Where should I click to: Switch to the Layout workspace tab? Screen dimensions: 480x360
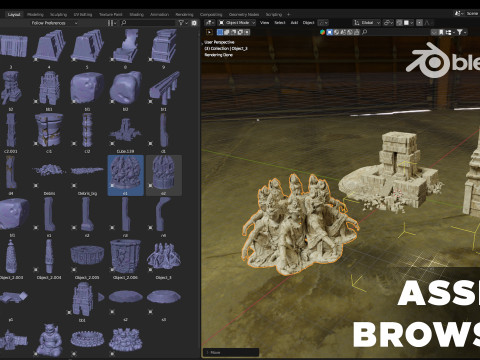click(14, 14)
